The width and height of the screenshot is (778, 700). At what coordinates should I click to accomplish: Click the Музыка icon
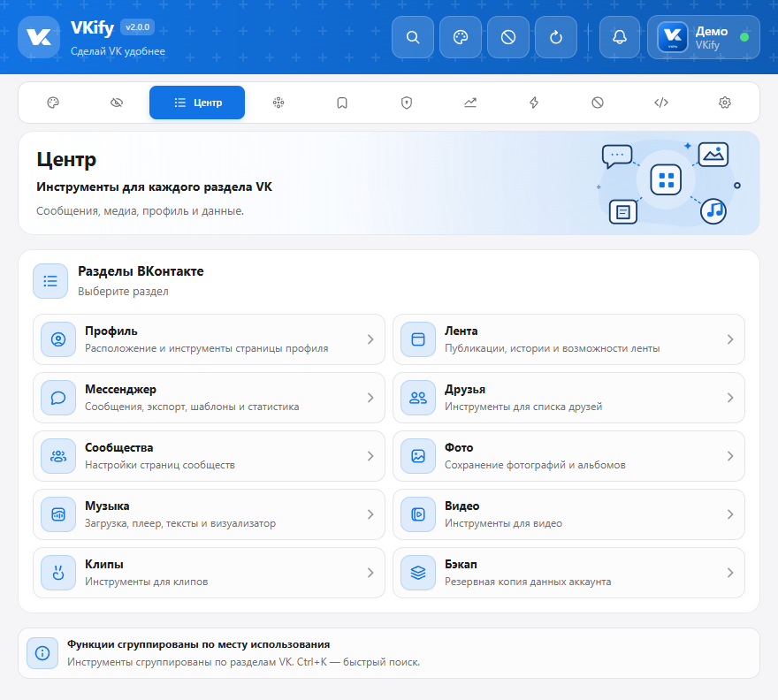[58, 514]
